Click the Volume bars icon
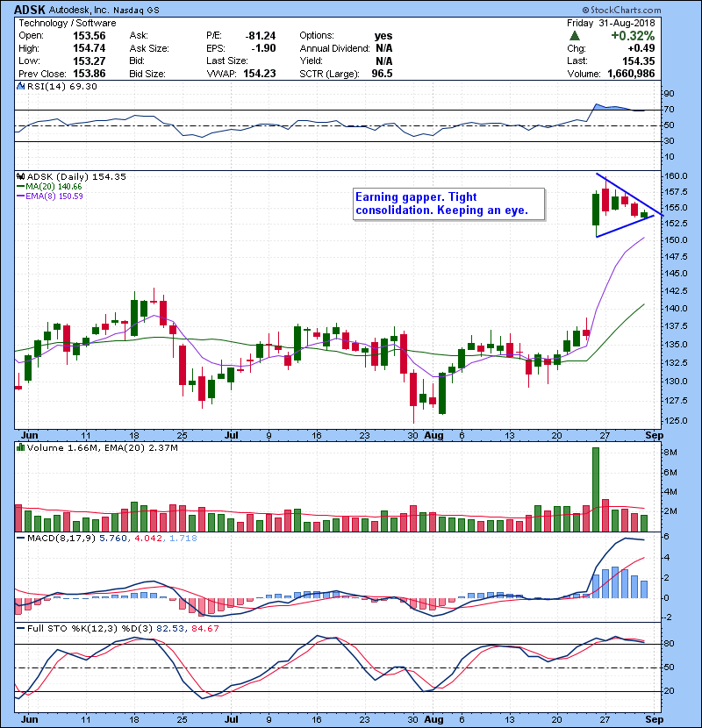Image resolution: width=702 pixels, height=728 pixels. (x=21, y=447)
